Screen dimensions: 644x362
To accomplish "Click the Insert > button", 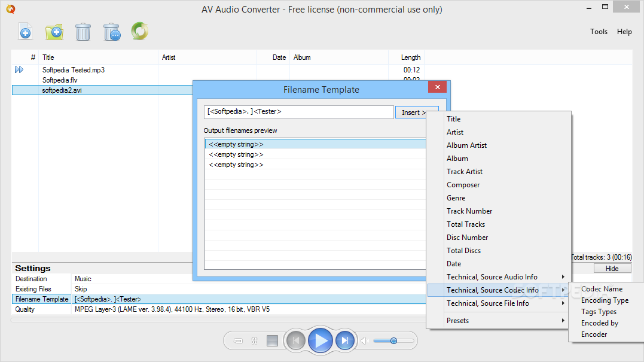I will [413, 112].
